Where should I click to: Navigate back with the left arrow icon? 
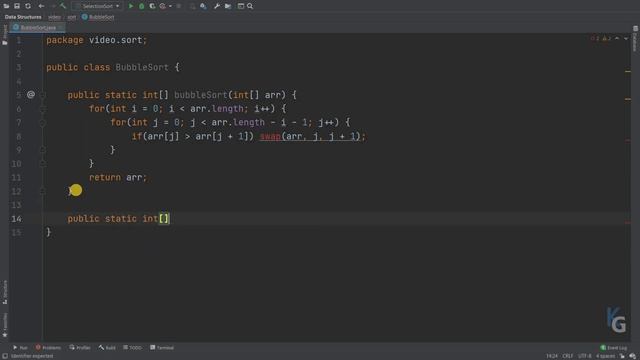pos(41,6)
